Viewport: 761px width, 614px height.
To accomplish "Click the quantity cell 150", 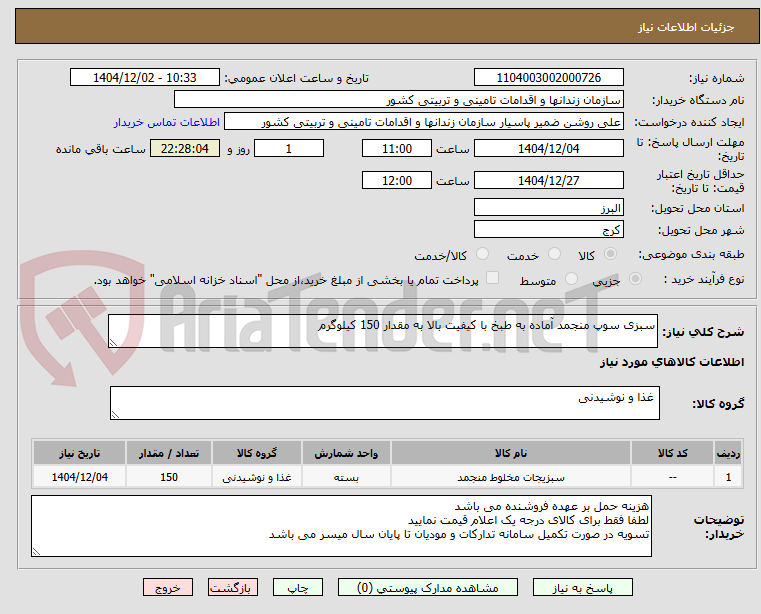I will [x=169, y=478].
